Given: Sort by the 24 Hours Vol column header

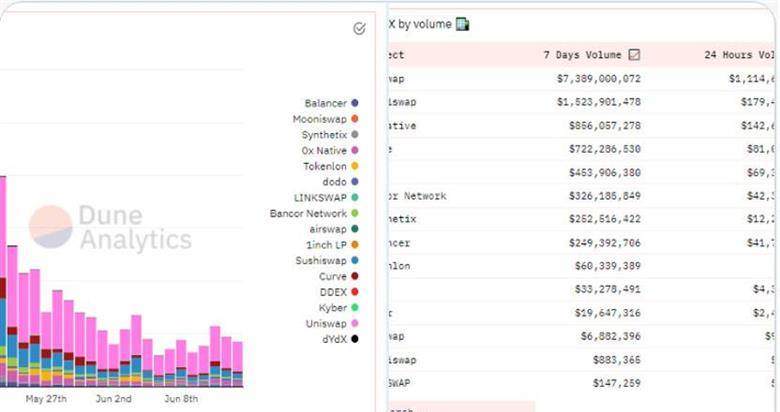Looking at the screenshot, I should [739, 55].
